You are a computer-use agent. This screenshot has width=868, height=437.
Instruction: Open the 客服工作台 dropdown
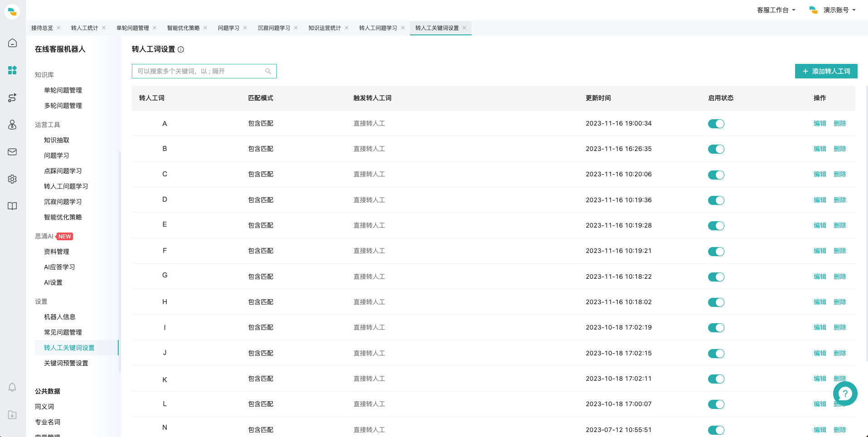pyautogui.click(x=776, y=10)
